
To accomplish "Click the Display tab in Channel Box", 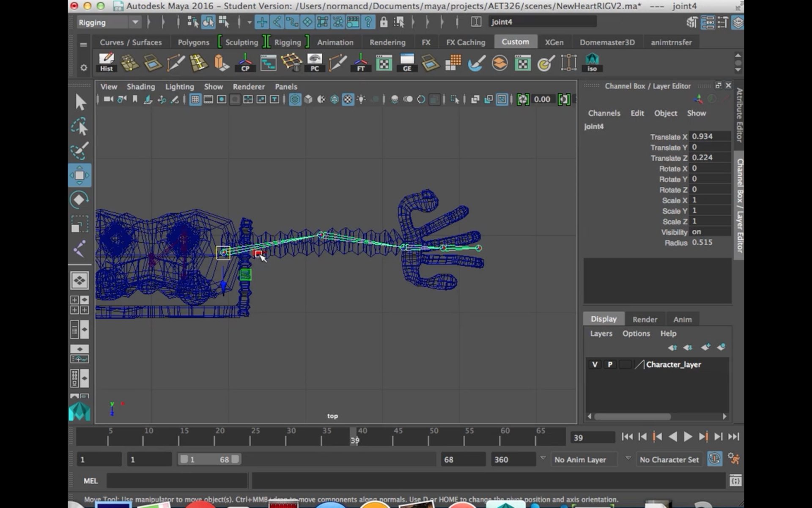I will point(604,318).
